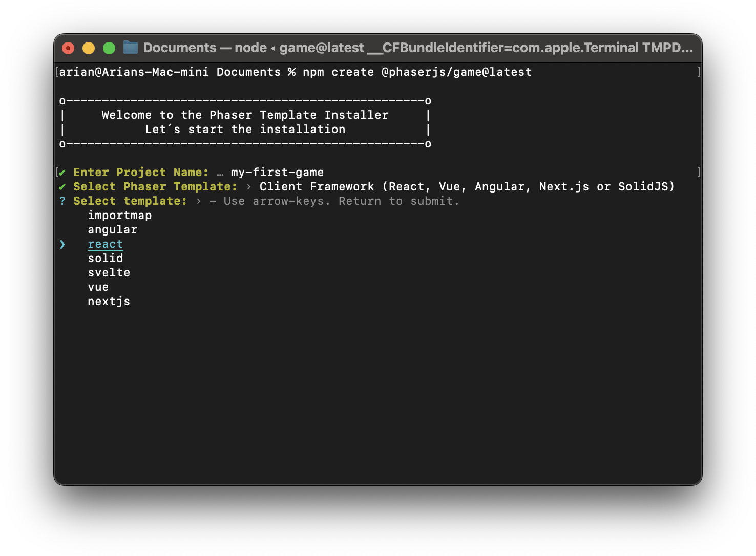Viewport: 756px width, 556px height.
Task: Click the Welcome to the Phaser Template Installer banner
Action: (245, 115)
